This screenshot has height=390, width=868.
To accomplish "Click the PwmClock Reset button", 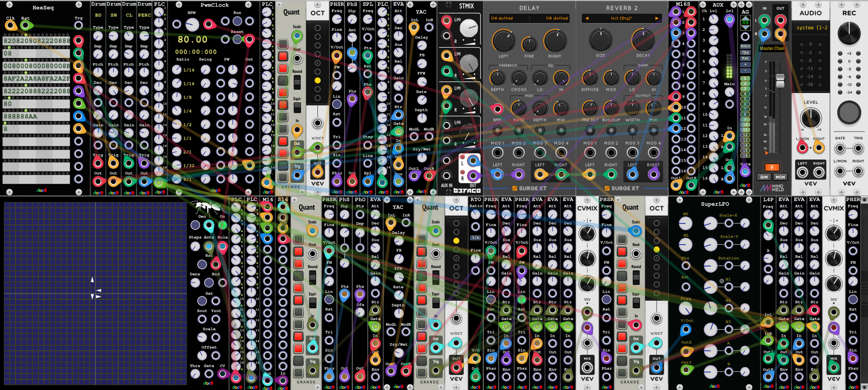I will pos(237,39).
